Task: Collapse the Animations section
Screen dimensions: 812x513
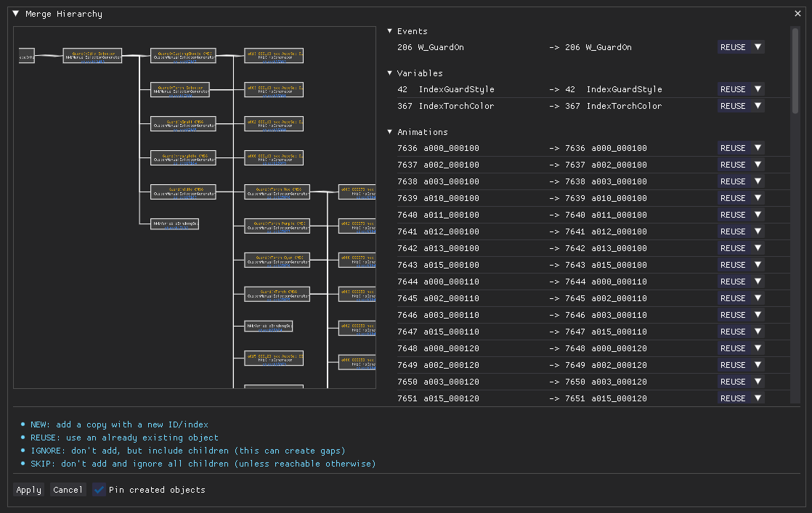Action: [390, 132]
